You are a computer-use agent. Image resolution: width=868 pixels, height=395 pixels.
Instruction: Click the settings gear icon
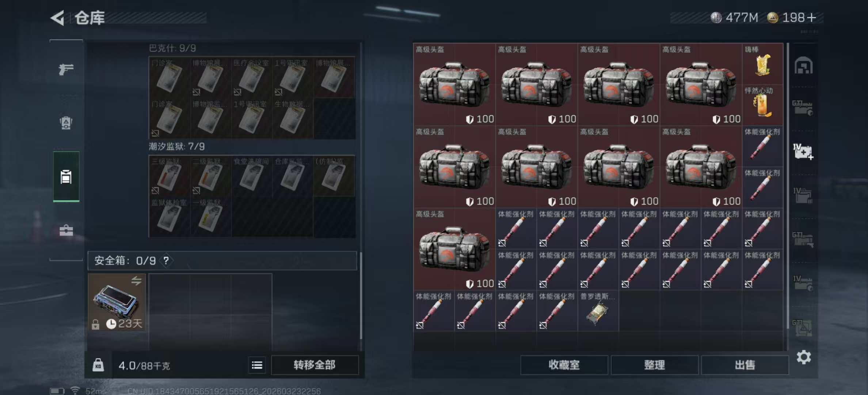click(804, 357)
